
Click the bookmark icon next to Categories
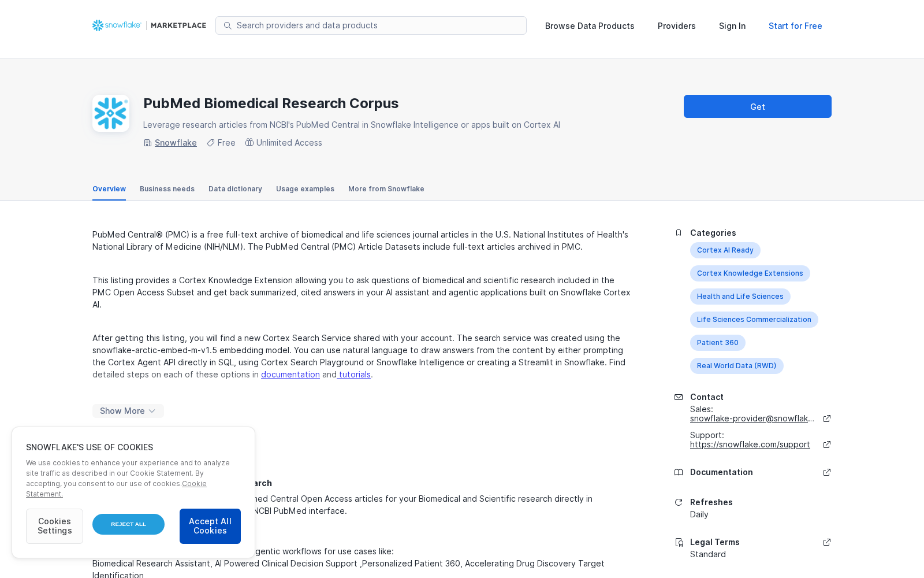point(679,233)
